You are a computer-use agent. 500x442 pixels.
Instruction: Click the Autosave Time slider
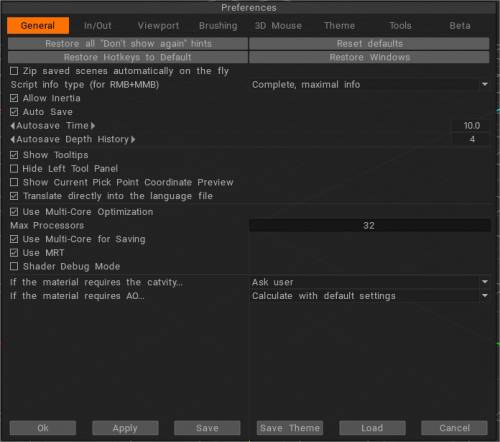(250, 126)
